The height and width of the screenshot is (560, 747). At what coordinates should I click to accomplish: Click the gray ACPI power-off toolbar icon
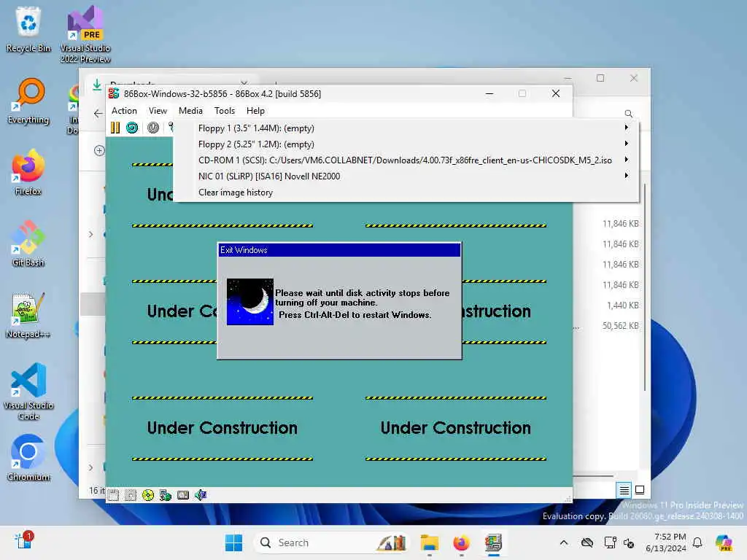click(153, 128)
